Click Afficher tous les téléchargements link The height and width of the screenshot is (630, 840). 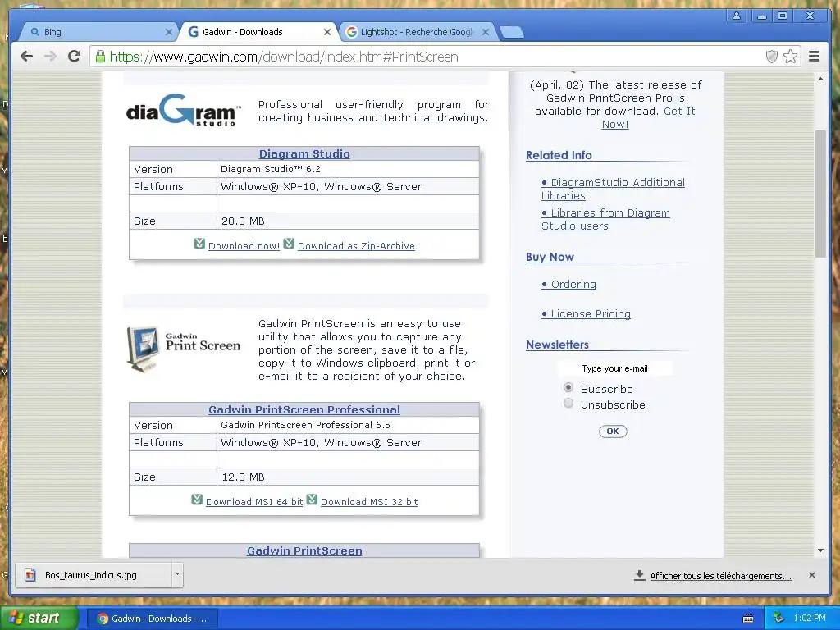click(720, 576)
